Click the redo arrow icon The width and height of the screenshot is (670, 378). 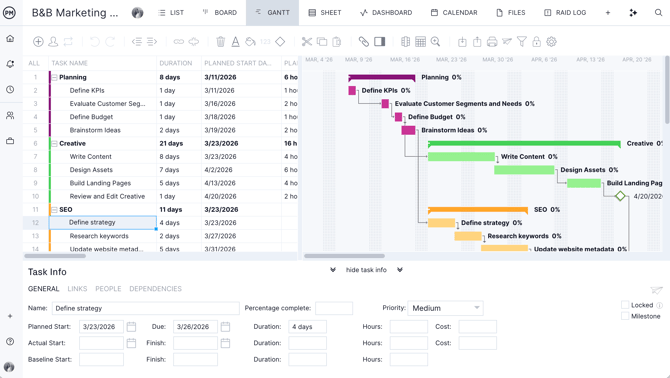point(110,41)
